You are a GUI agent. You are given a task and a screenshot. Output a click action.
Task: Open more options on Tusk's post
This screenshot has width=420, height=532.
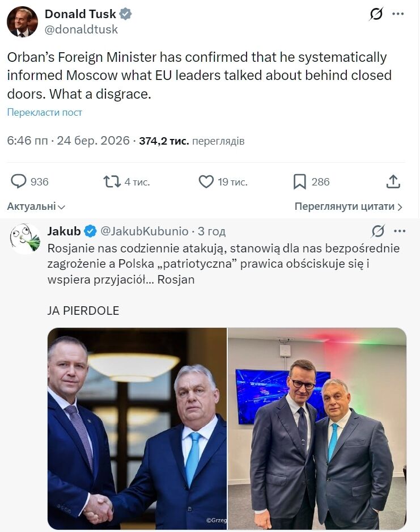[x=399, y=14]
